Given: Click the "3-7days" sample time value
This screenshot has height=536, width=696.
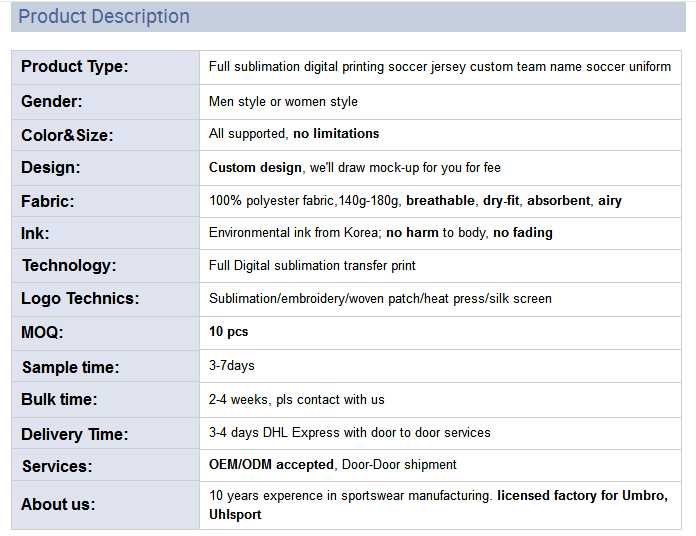Looking at the screenshot, I should click(231, 366).
